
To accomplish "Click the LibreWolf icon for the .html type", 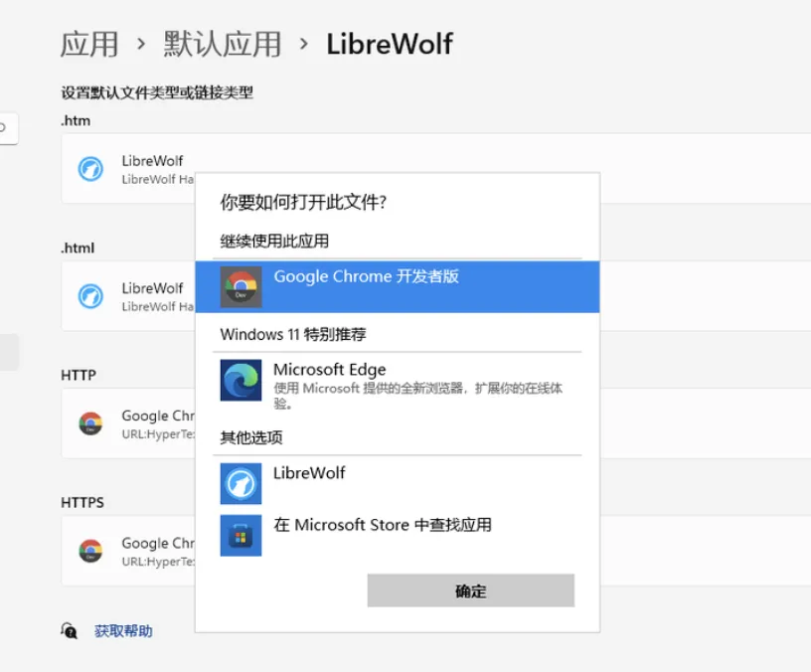I will point(90,296).
